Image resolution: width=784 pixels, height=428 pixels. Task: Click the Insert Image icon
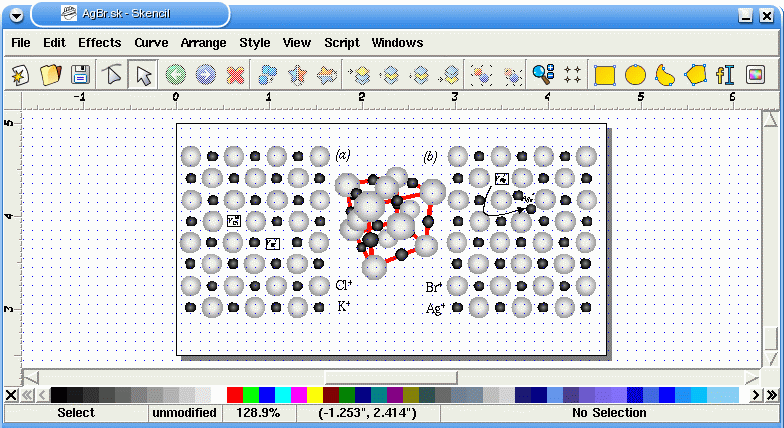point(755,75)
